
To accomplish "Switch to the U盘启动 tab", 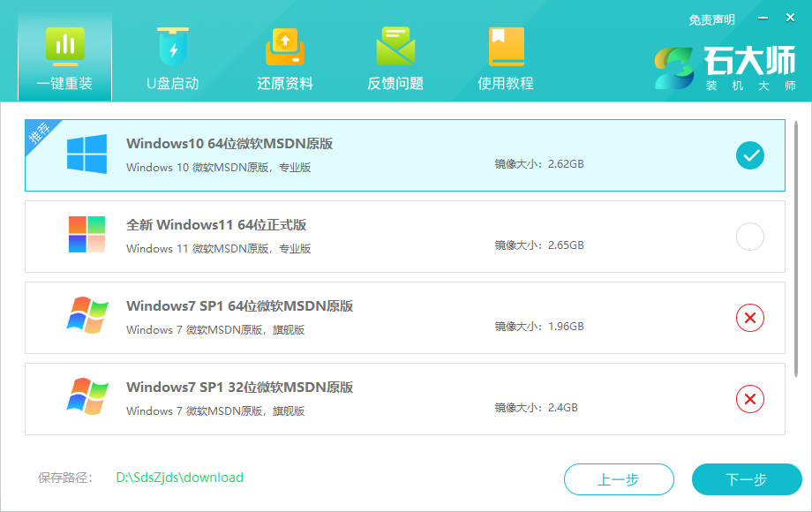I will [173, 59].
